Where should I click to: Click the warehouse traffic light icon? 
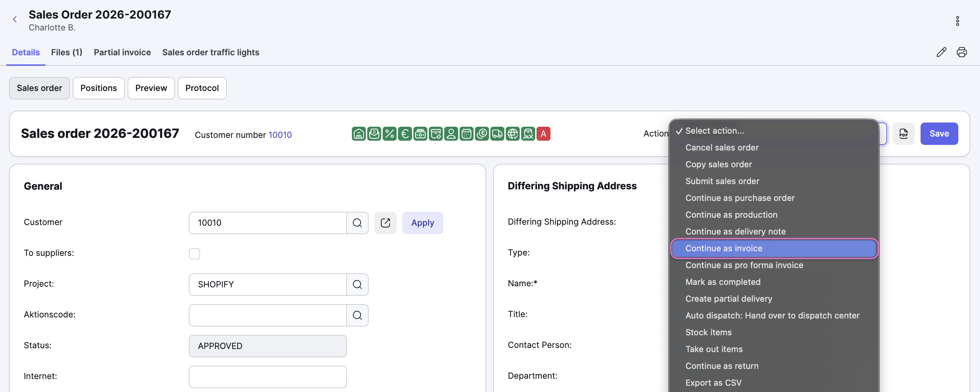359,134
